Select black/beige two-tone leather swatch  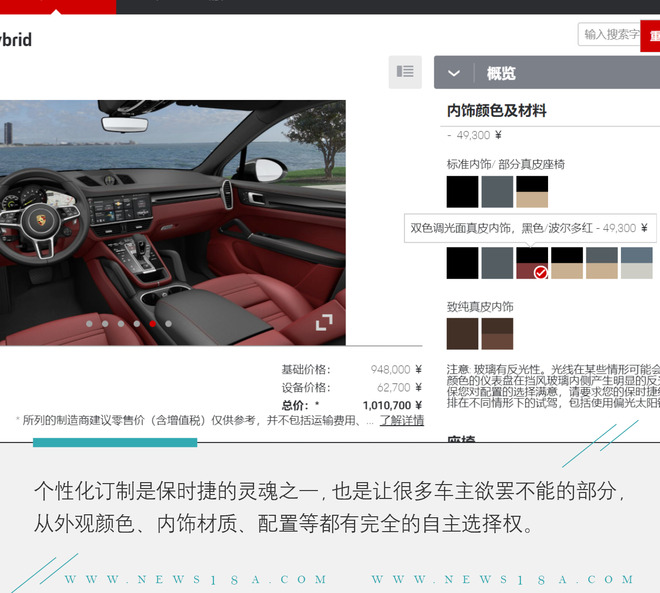567,263
